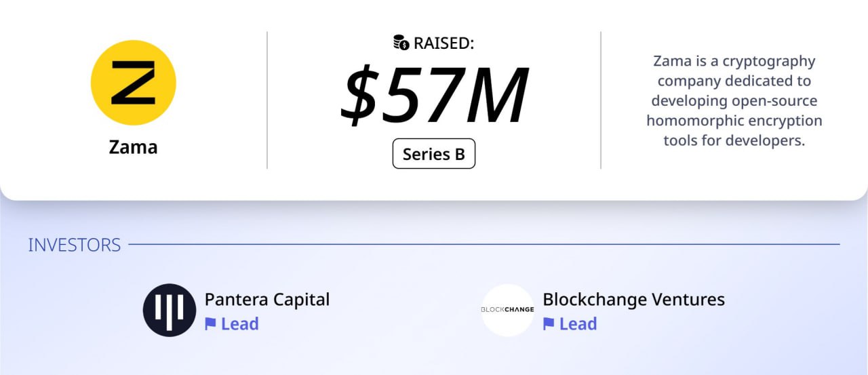Click the Lead label under Pantera Capital
The image size is (868, 375).
pyautogui.click(x=240, y=324)
